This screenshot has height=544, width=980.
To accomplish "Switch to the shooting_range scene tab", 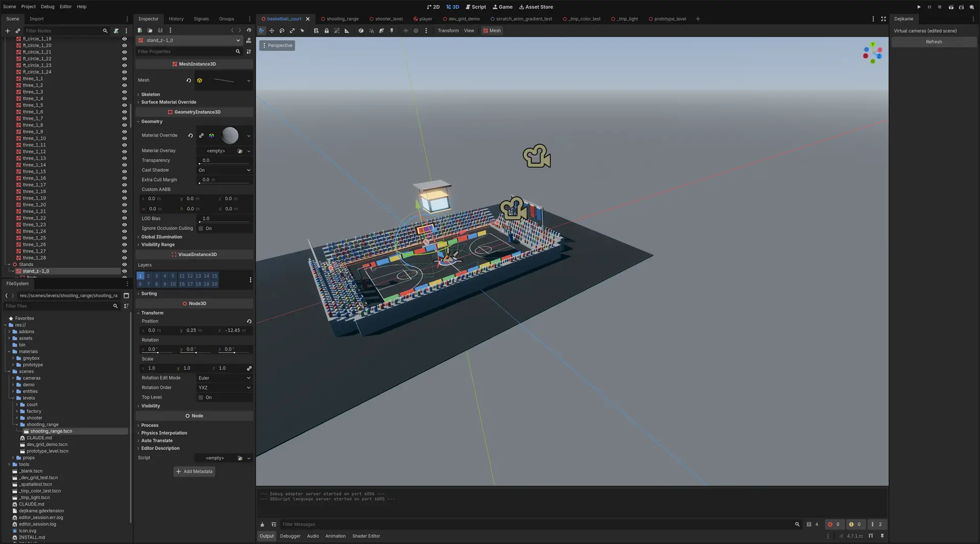I will [339, 19].
